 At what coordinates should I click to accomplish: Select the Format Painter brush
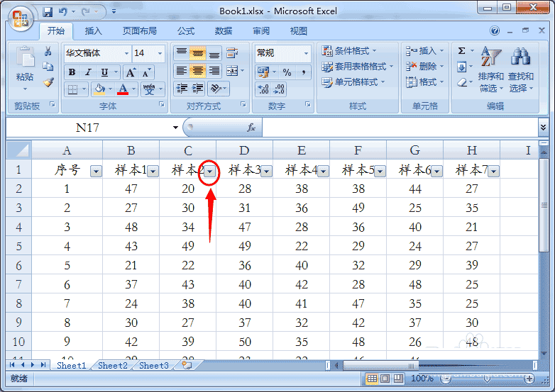[48, 82]
